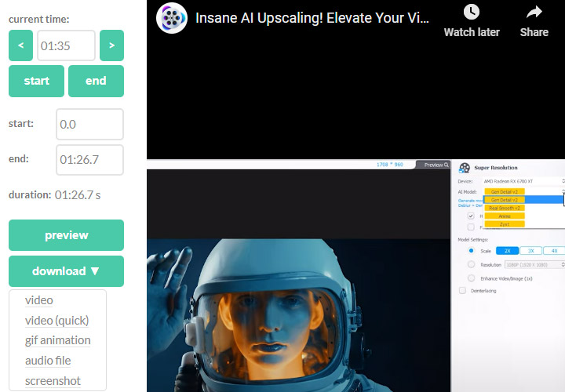Click the start input field showing 0.0
565x392 pixels.
pyautogui.click(x=89, y=124)
